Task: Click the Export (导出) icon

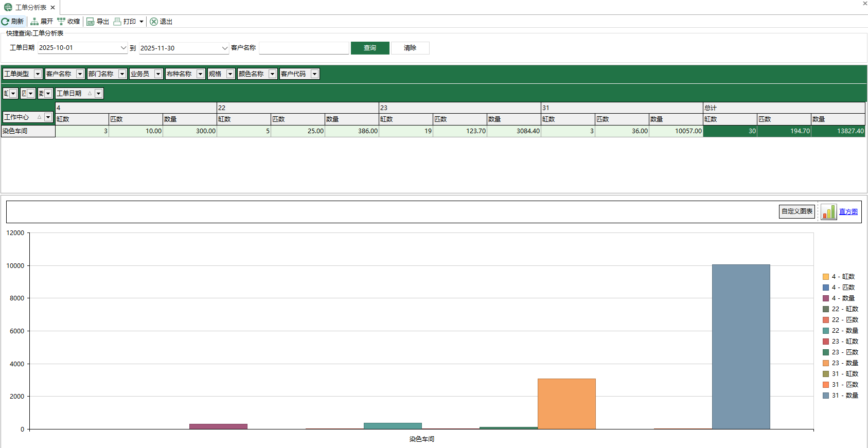Action: click(x=91, y=22)
